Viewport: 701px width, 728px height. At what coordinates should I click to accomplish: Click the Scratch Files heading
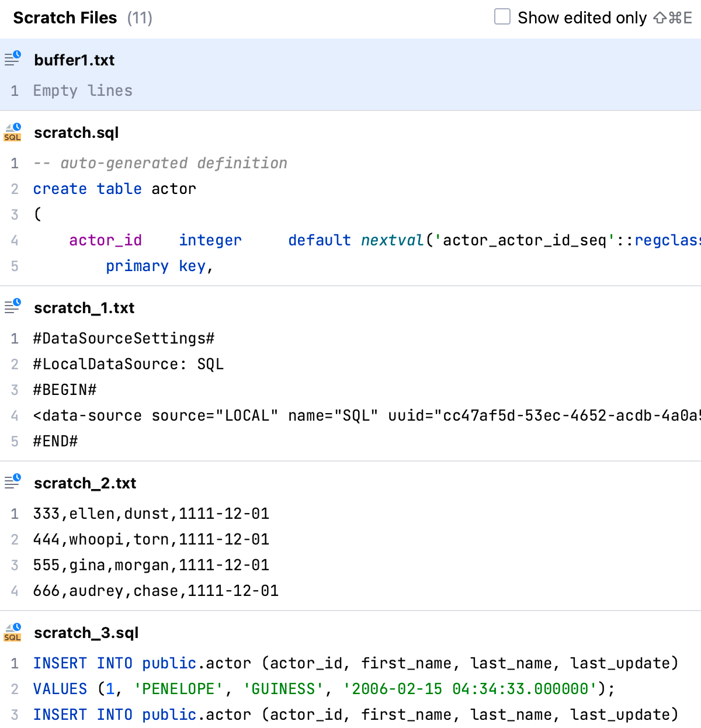[65, 18]
